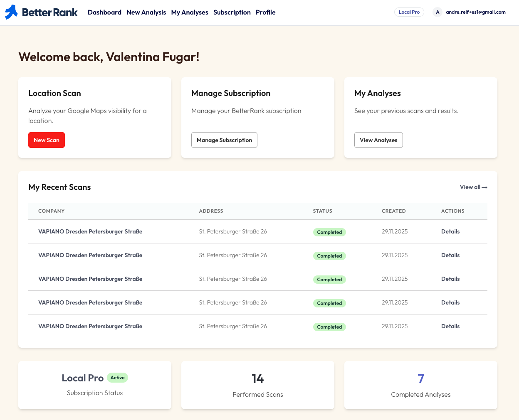Open My Analyses from the navigation bar

[x=190, y=12]
